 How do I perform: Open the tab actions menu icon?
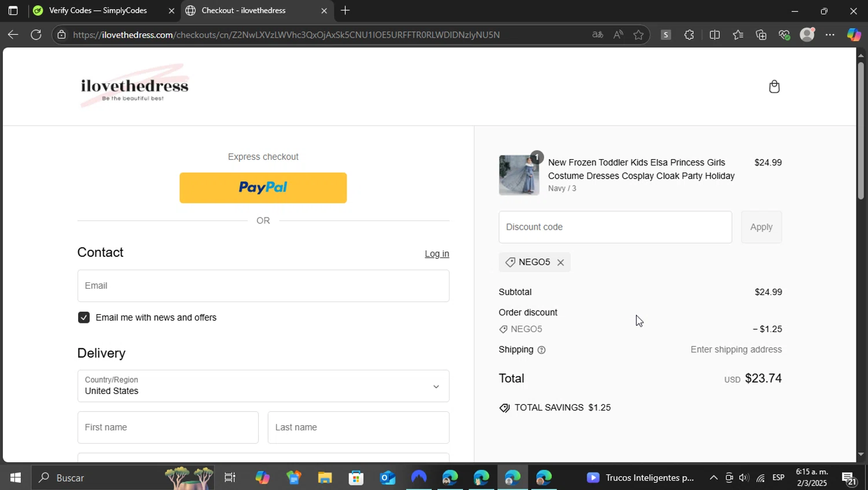pyautogui.click(x=13, y=10)
